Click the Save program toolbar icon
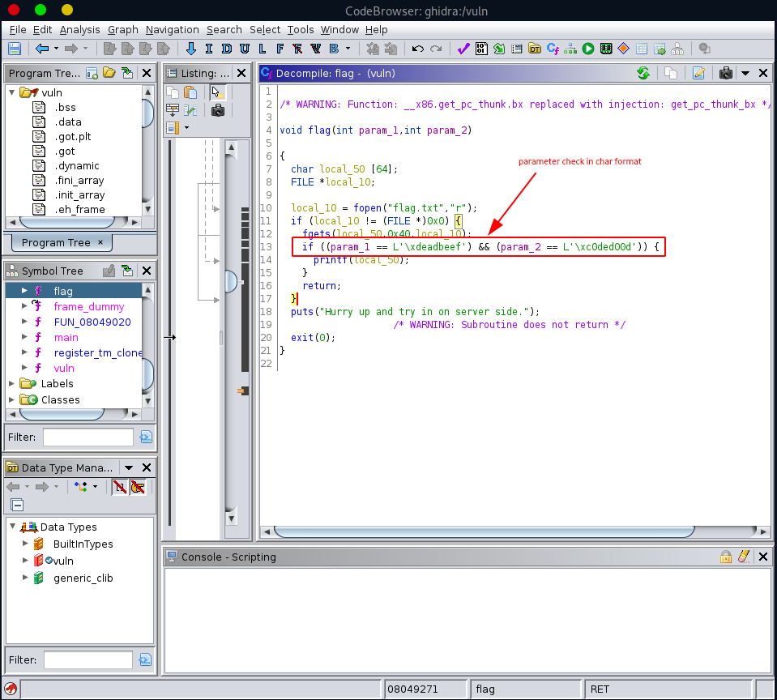 15,49
